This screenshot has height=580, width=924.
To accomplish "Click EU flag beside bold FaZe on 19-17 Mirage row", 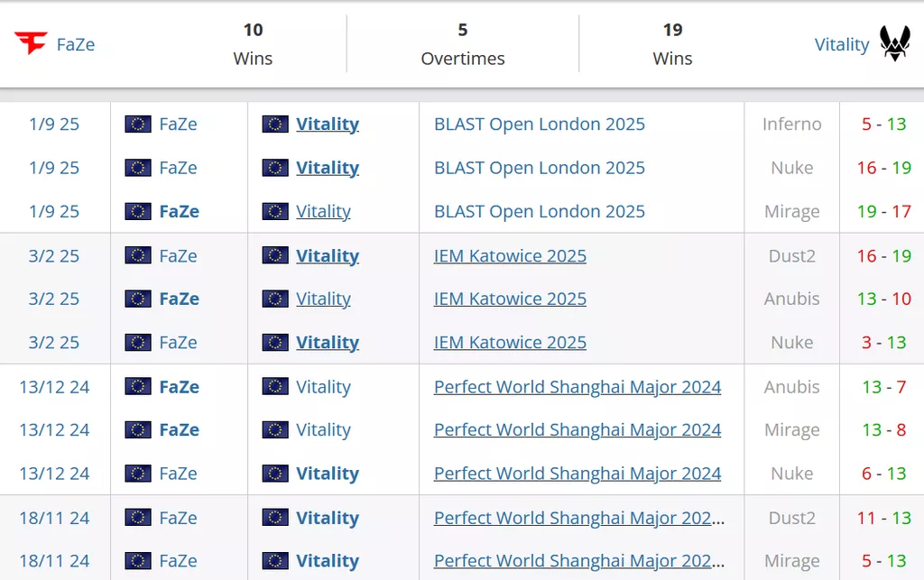I will 138,212.
